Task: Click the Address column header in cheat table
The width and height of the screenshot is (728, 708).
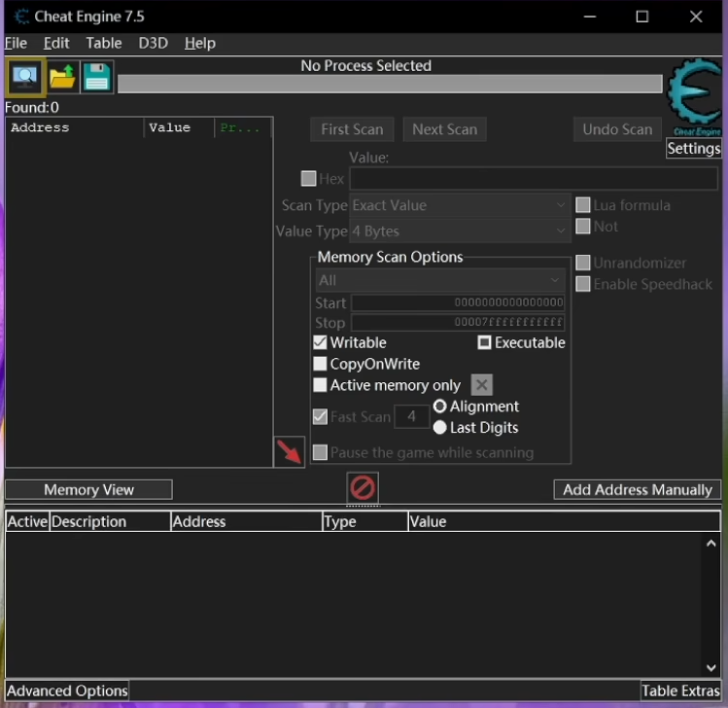Action: click(246, 521)
